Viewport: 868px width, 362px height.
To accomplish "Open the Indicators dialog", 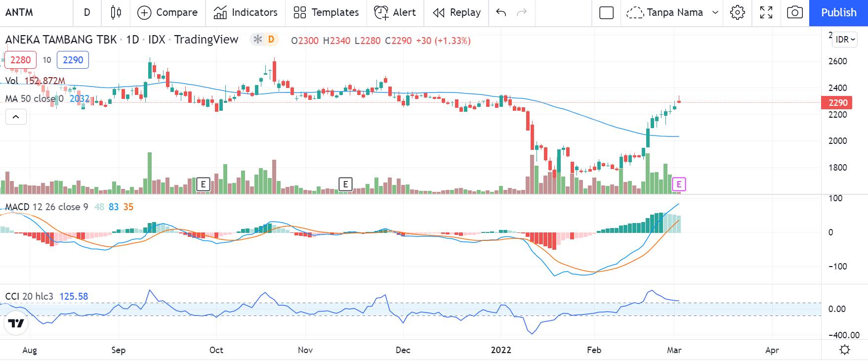I will coord(246,12).
